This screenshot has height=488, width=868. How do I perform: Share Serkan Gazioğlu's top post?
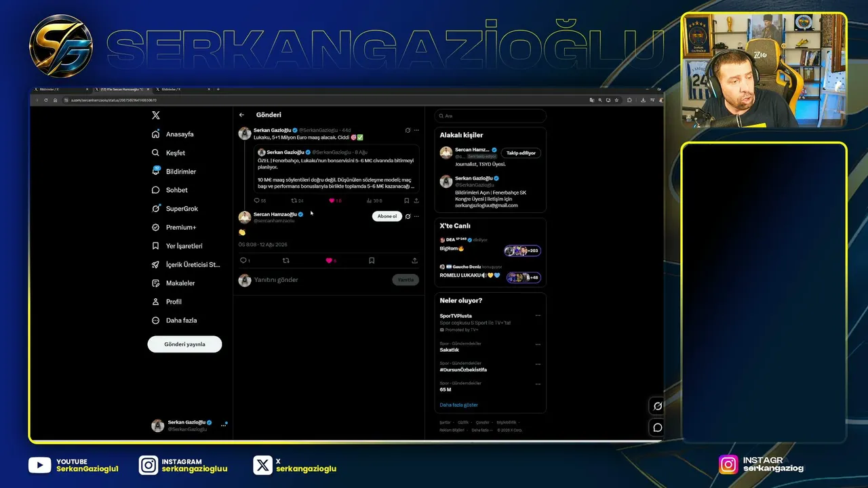(x=416, y=201)
